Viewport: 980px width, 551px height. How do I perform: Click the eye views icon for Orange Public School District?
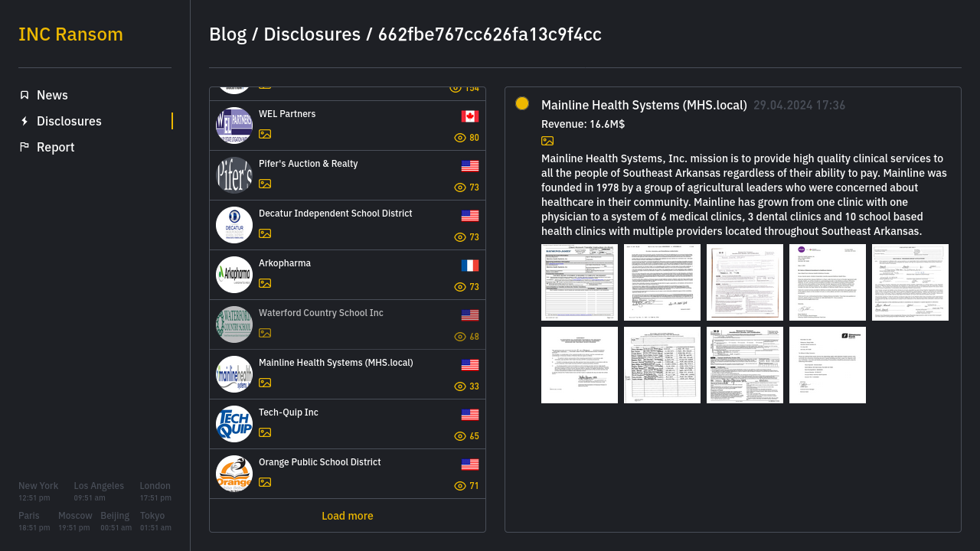[460, 486]
